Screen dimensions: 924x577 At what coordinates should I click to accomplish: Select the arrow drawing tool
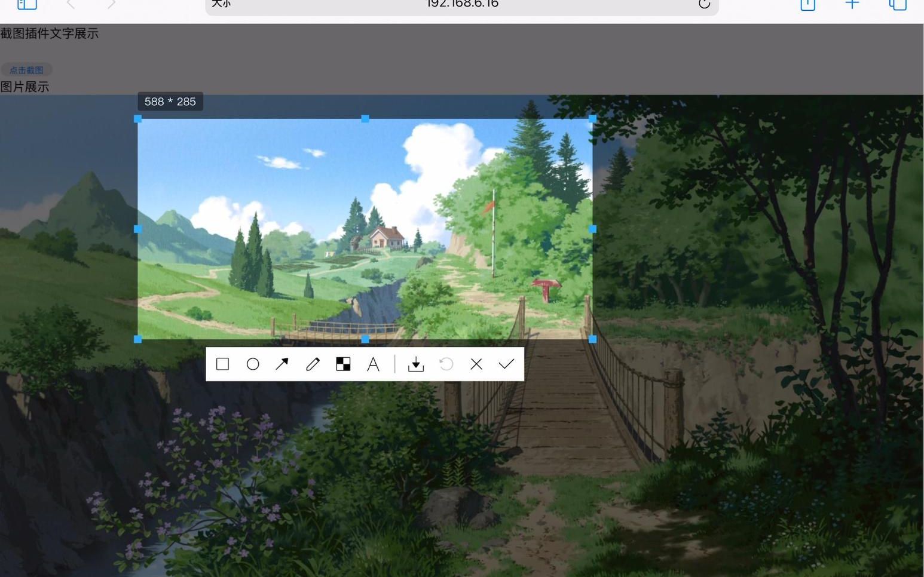coord(282,364)
